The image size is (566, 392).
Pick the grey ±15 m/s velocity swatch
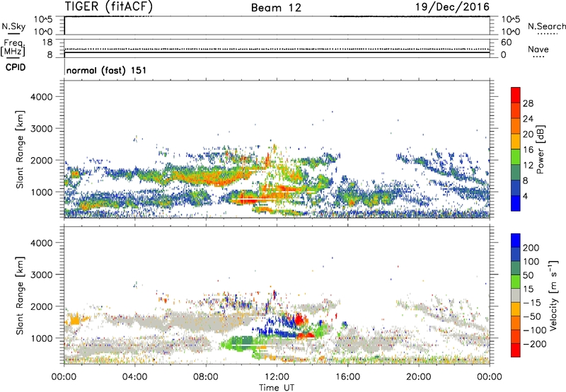click(516, 296)
